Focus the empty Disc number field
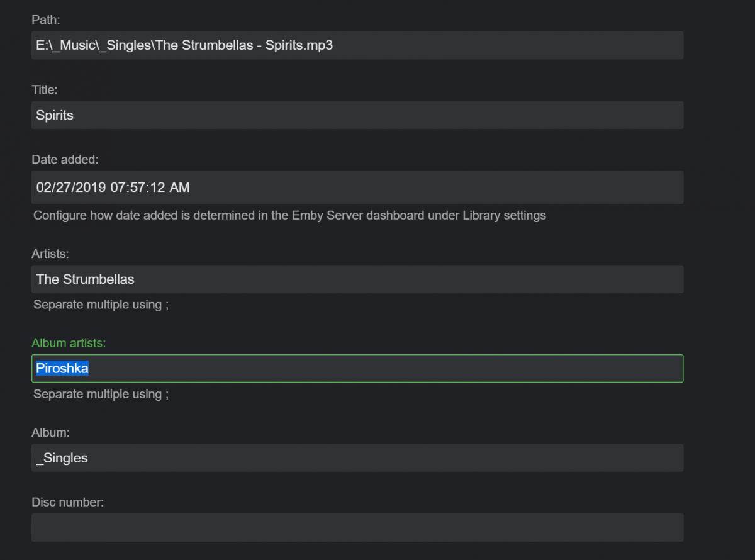This screenshot has width=755, height=560. (357, 527)
